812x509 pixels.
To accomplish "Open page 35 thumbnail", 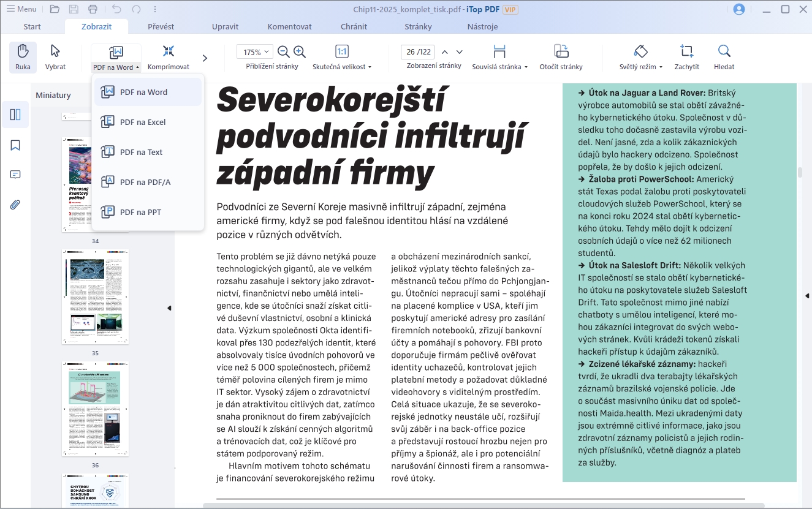I will click(x=95, y=297).
